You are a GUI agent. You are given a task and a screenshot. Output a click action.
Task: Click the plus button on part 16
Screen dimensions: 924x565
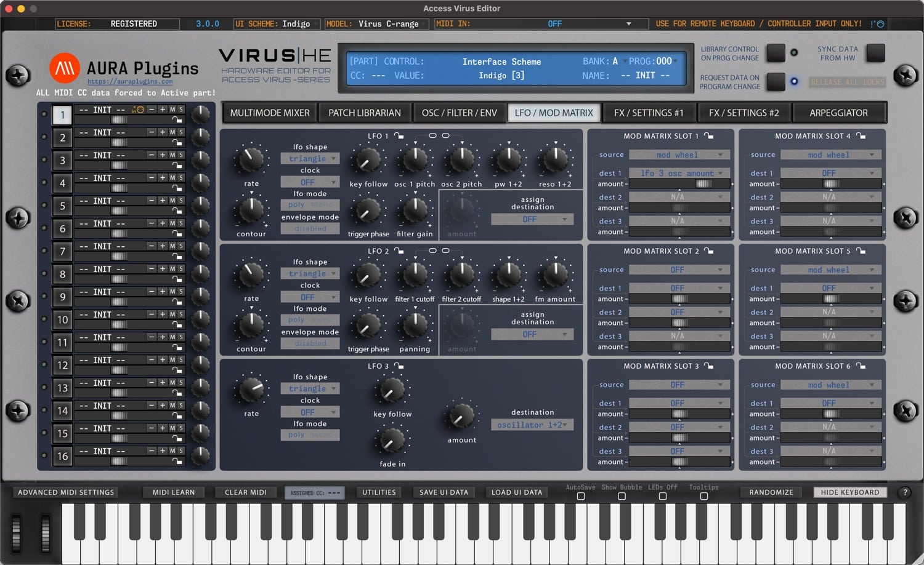(x=163, y=451)
